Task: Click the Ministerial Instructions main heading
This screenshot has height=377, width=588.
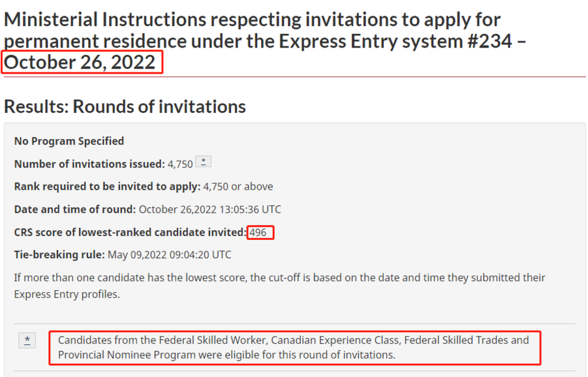Action: (265, 40)
